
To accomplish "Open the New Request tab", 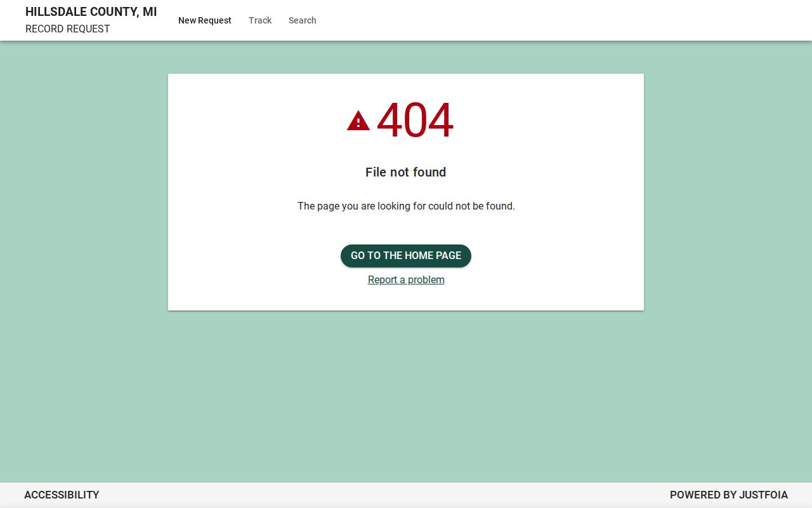I will pos(205,20).
